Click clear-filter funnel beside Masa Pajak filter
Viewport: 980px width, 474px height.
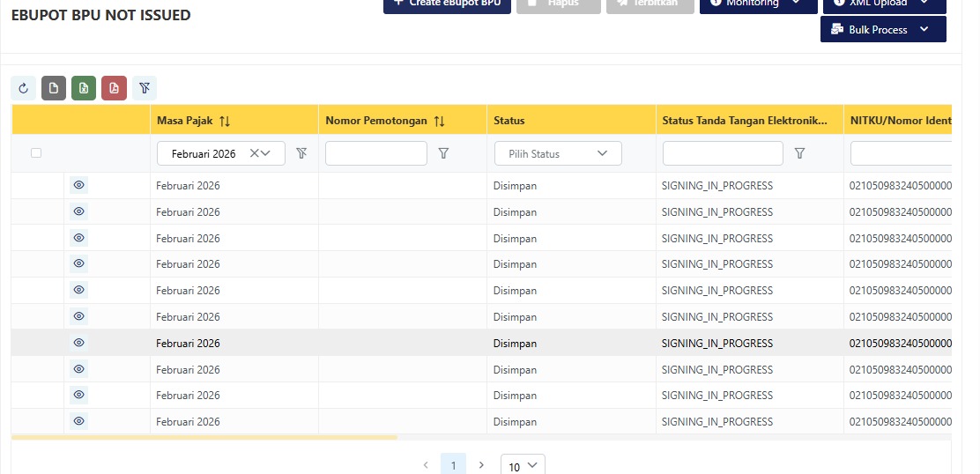(x=301, y=153)
